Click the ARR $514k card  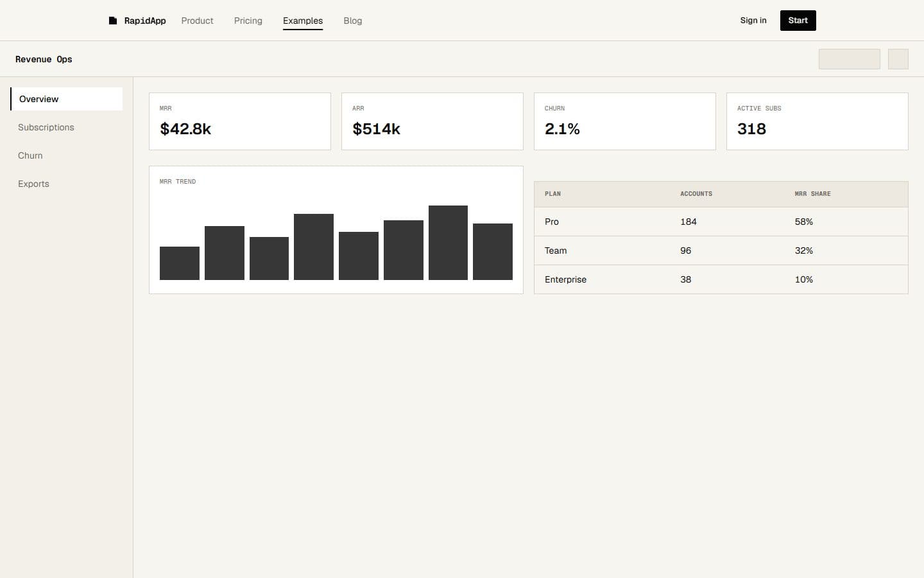click(x=432, y=121)
